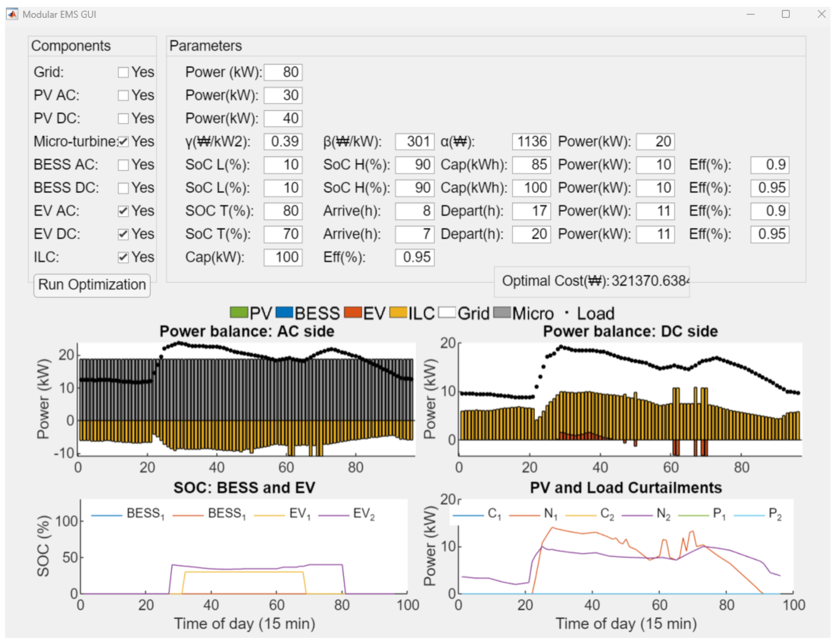Enable the PV AC checkbox
Screen dimensions: 838x644
123,95
